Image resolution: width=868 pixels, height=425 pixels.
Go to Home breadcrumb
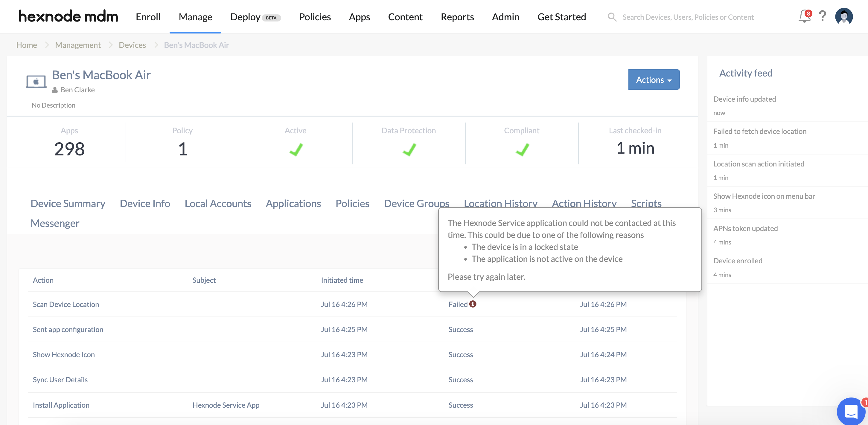(27, 45)
